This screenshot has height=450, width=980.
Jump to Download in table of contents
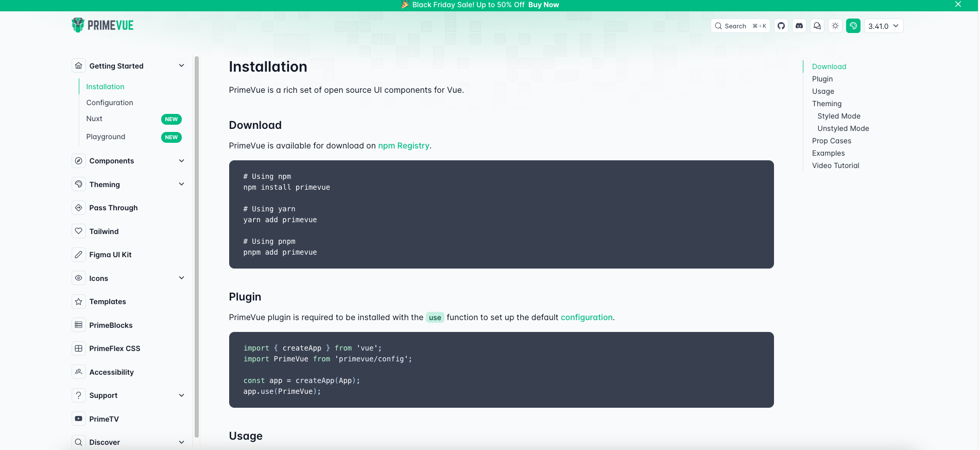(x=829, y=66)
